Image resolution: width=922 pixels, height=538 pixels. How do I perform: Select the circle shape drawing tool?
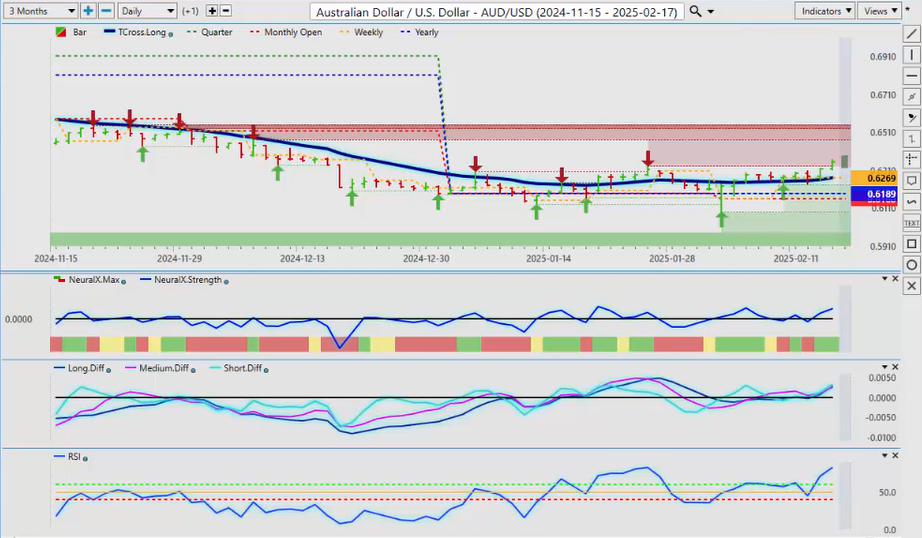911,265
